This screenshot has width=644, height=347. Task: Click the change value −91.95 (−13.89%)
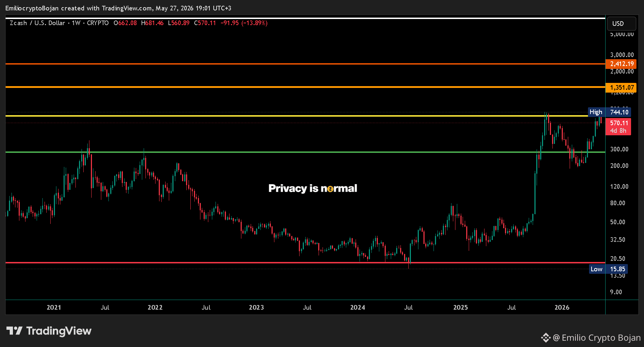point(244,23)
